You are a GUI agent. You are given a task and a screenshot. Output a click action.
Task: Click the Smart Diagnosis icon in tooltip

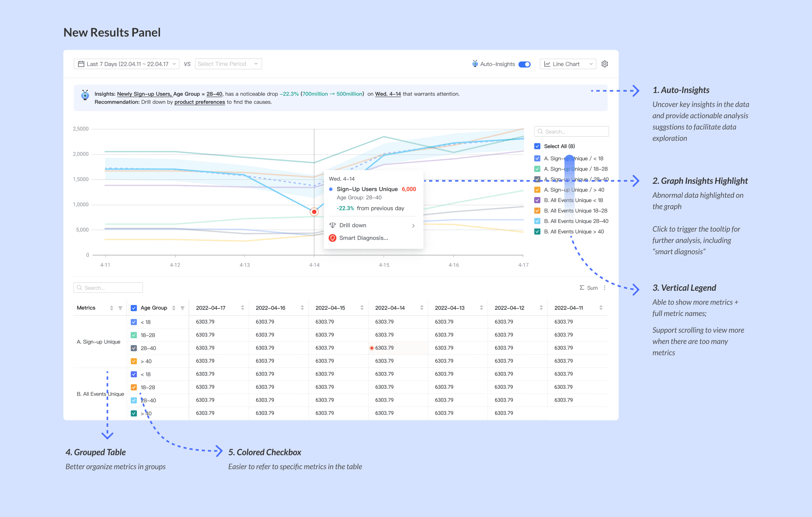click(332, 238)
